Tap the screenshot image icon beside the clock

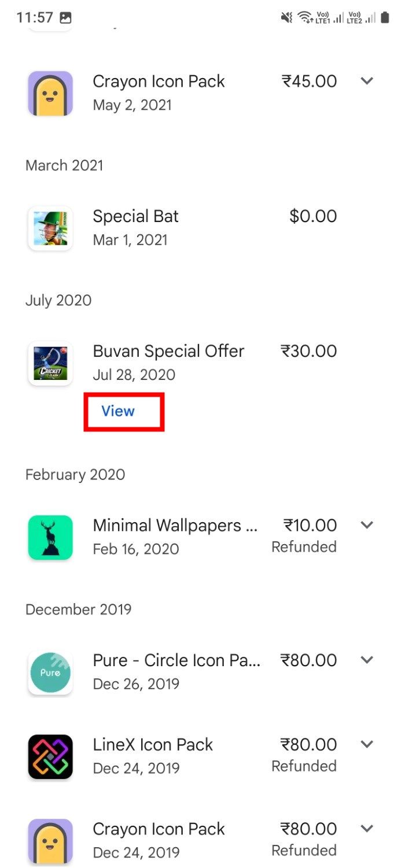[65, 17]
